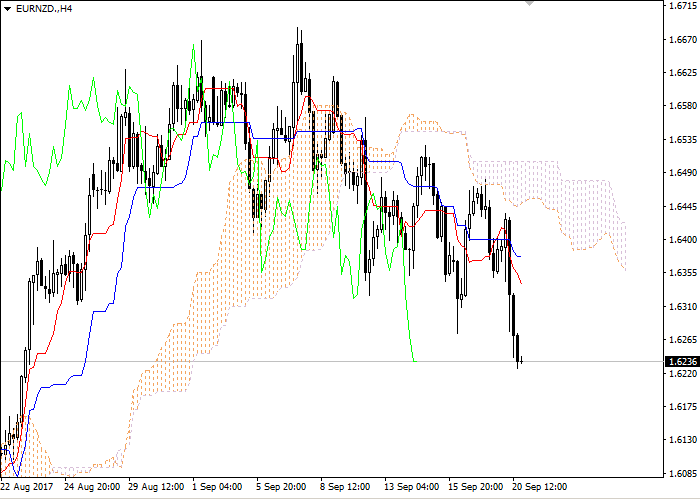Click the 1.6535 price scale label

[683, 140]
